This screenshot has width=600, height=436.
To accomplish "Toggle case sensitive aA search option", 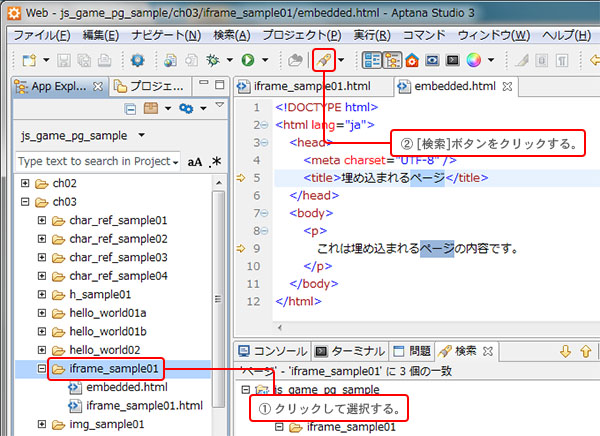I will pos(195,162).
